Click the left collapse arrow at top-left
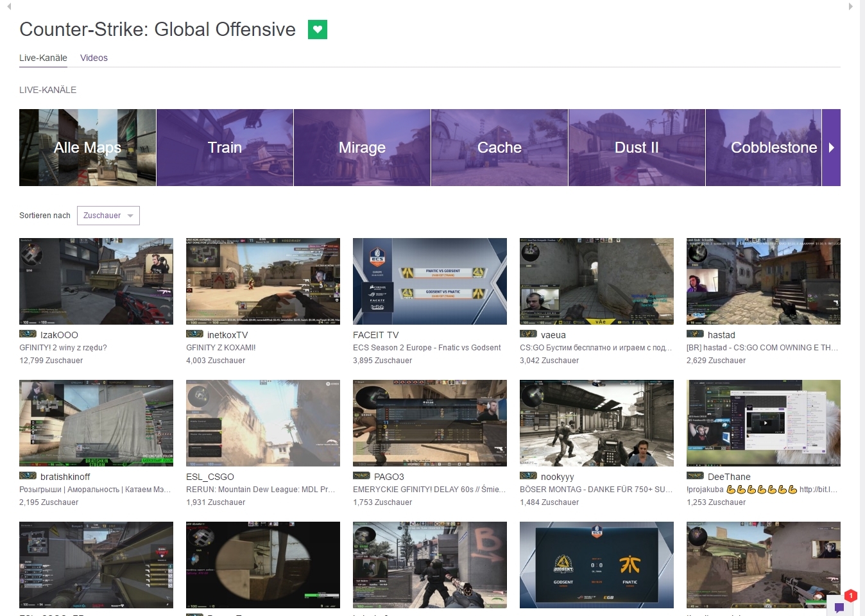Screen dimensions: 865x616 [9, 6]
